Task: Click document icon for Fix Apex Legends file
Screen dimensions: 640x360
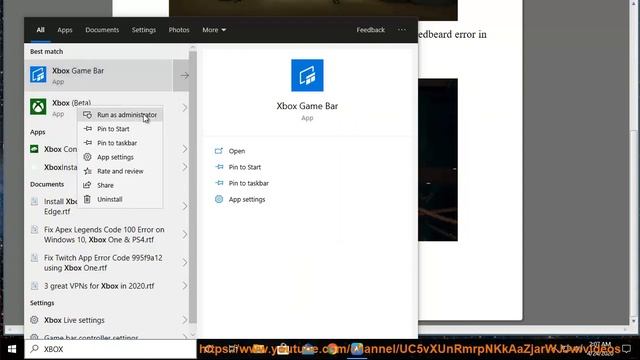Action: pyautogui.click(x=35, y=229)
